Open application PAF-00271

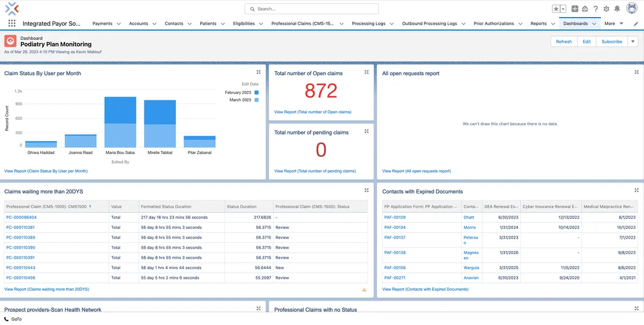coord(395,278)
